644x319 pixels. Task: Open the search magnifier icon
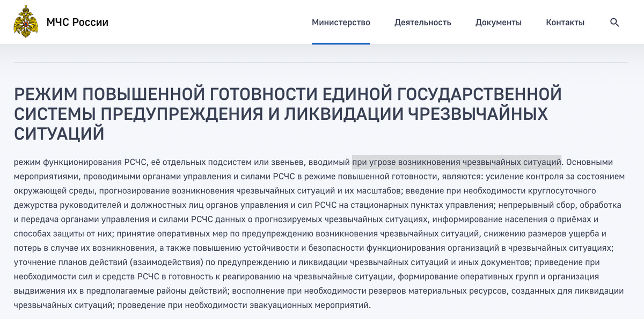[x=614, y=23]
